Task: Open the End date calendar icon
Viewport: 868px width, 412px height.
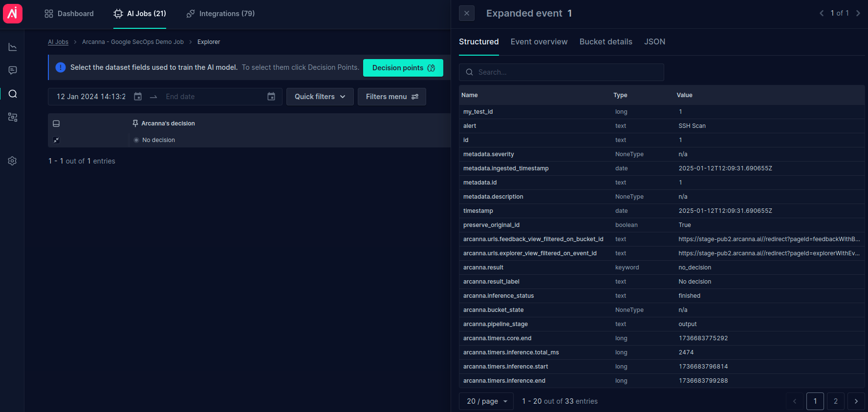Action: 271,97
